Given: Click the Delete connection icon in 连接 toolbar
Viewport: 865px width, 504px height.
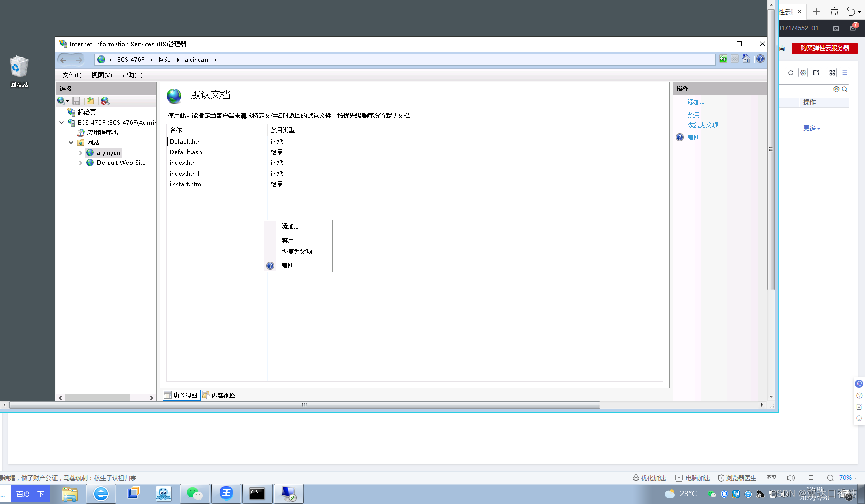Looking at the screenshot, I should pos(105,101).
